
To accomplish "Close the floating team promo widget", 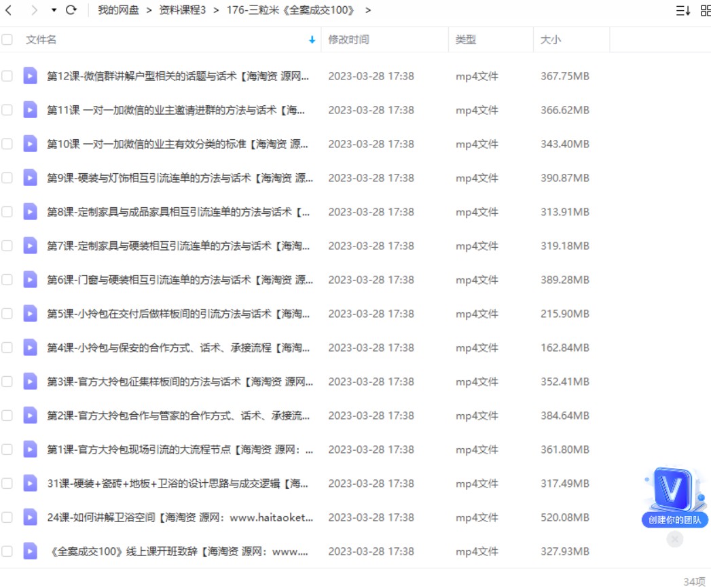I will 675,540.
